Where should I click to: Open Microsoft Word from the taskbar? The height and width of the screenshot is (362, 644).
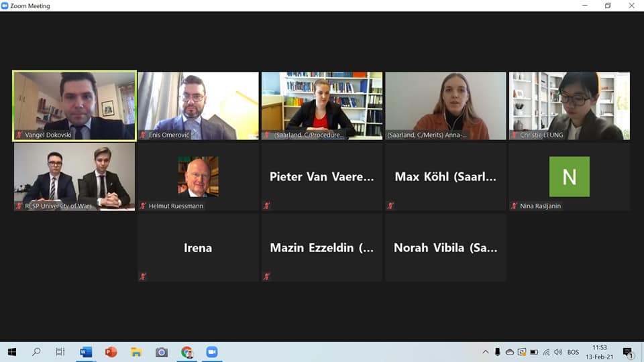click(x=86, y=352)
